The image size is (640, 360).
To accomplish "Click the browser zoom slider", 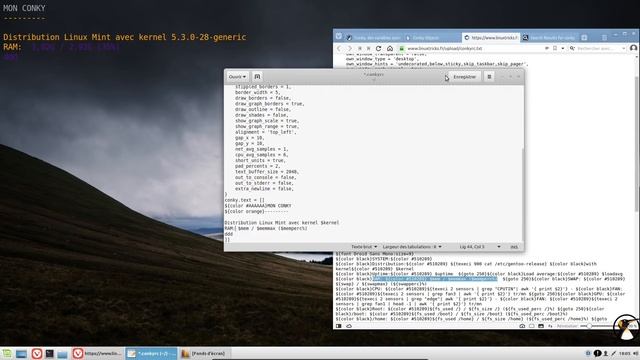I will 599,326.
